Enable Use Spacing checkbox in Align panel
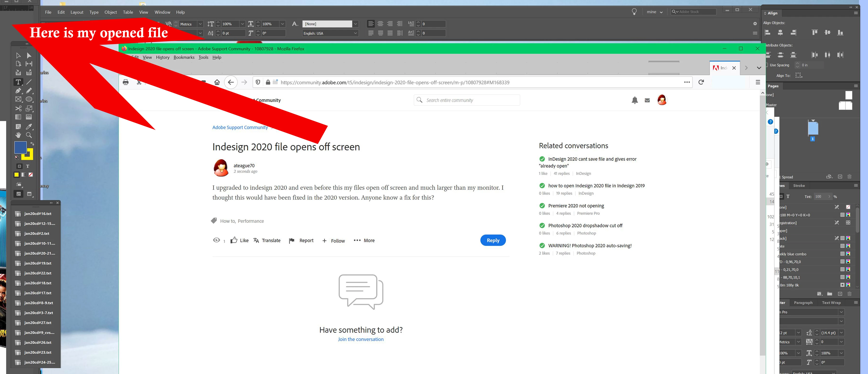Screen dimensions: 868x374 (x=766, y=65)
